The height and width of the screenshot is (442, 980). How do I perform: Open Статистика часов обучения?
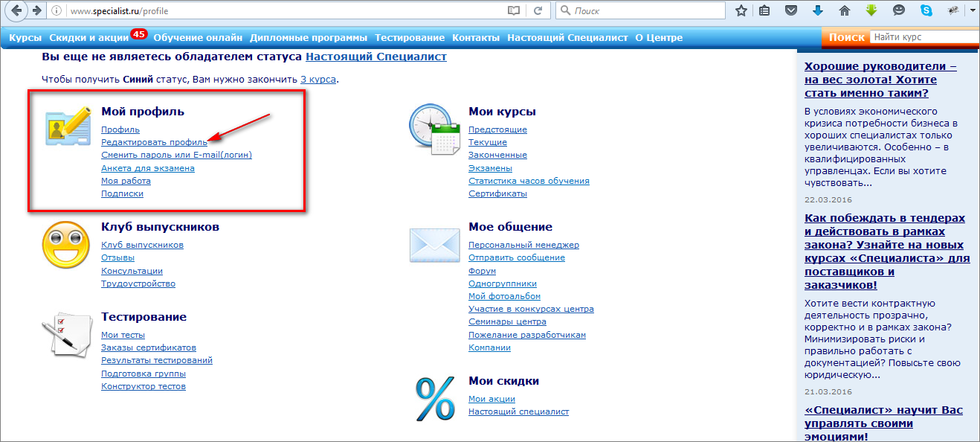(529, 181)
